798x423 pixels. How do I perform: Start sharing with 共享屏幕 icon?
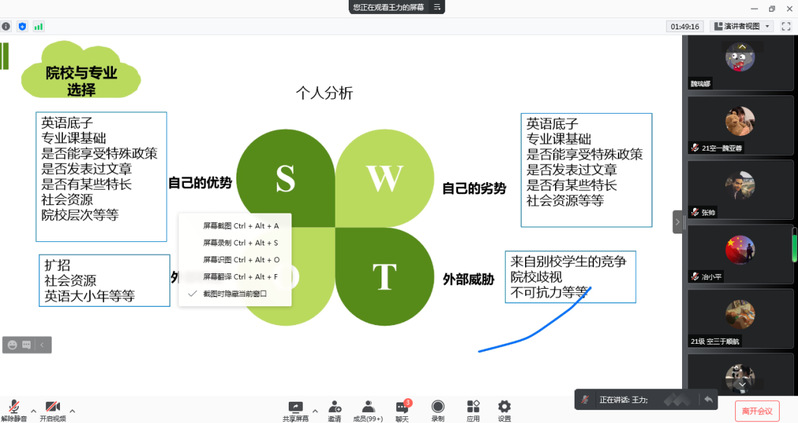[295, 406]
